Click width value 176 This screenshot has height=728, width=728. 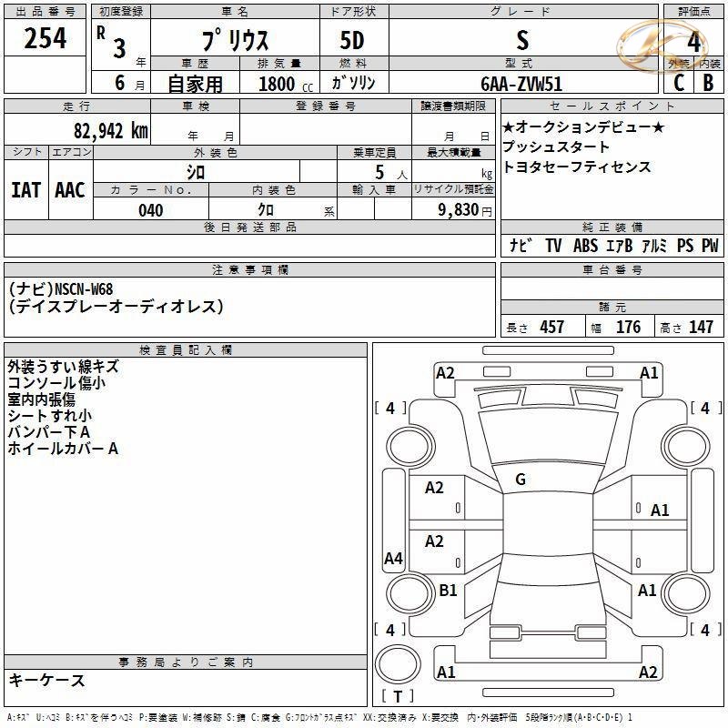[x=628, y=328]
